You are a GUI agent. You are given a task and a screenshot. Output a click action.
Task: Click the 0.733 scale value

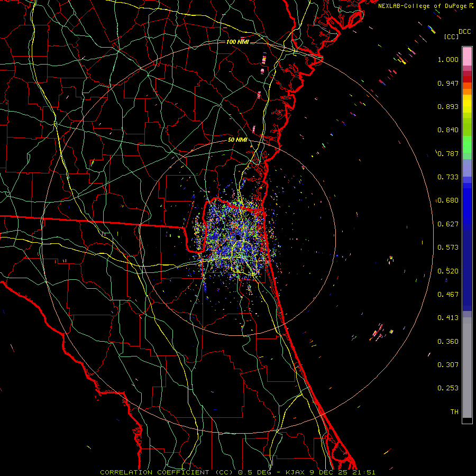[x=448, y=177]
